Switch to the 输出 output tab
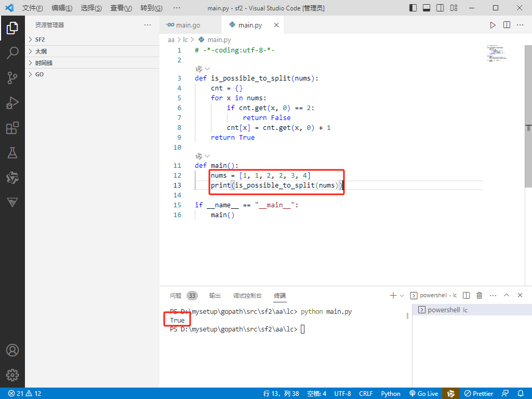Screen dimensions: 532x399 tap(215, 296)
